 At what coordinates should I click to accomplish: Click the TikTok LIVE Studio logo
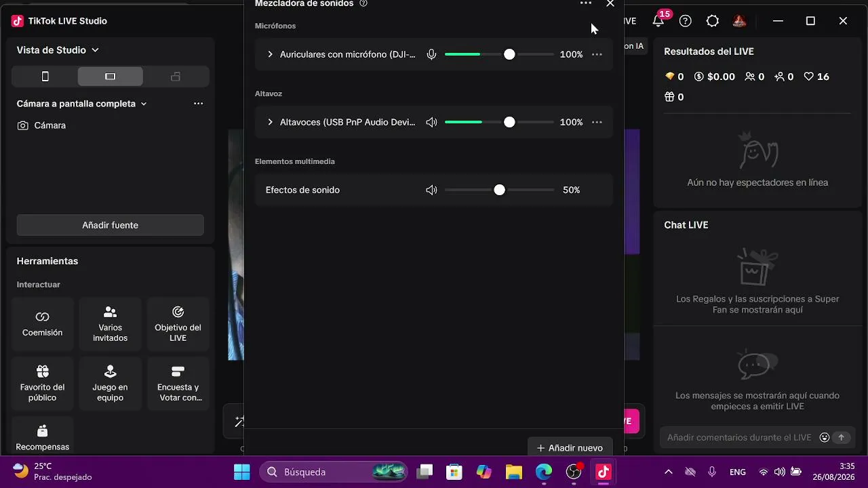pos(18,21)
